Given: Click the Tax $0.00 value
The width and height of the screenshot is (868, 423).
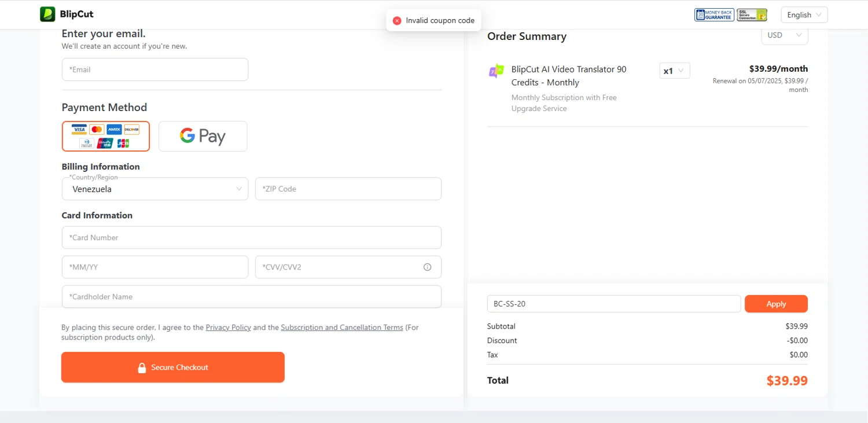Looking at the screenshot, I should 799,355.
